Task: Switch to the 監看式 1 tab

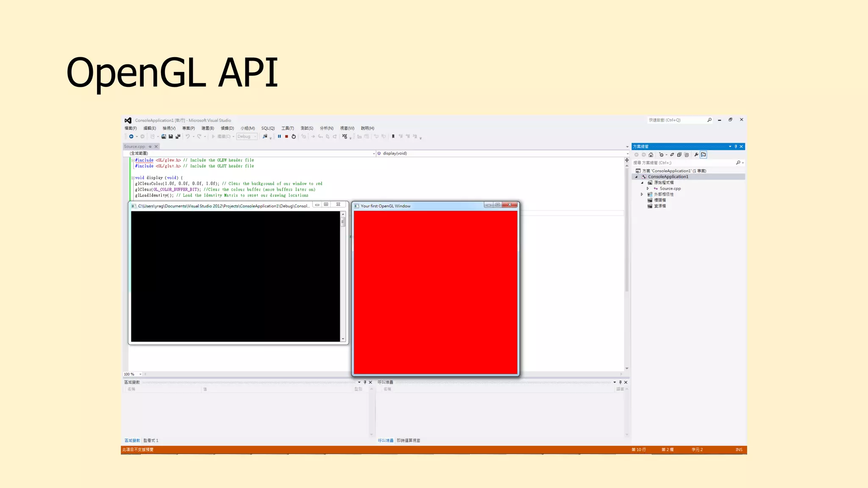Action: (x=150, y=441)
